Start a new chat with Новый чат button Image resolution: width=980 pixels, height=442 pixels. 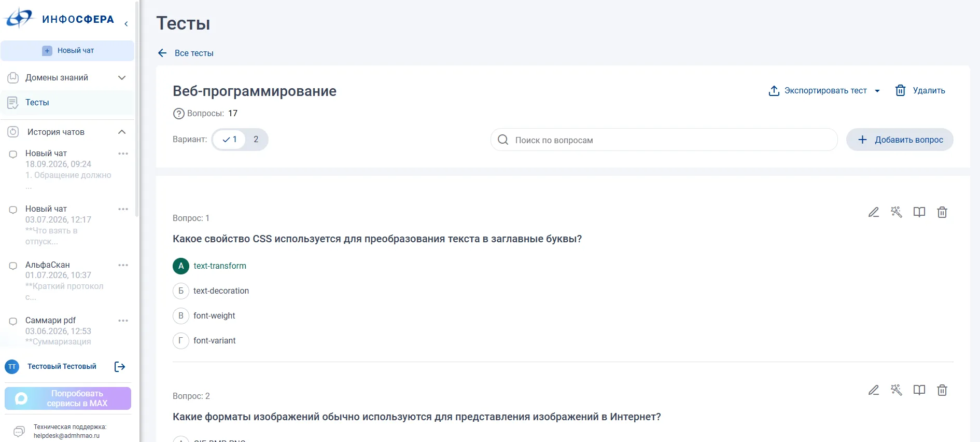pos(67,51)
